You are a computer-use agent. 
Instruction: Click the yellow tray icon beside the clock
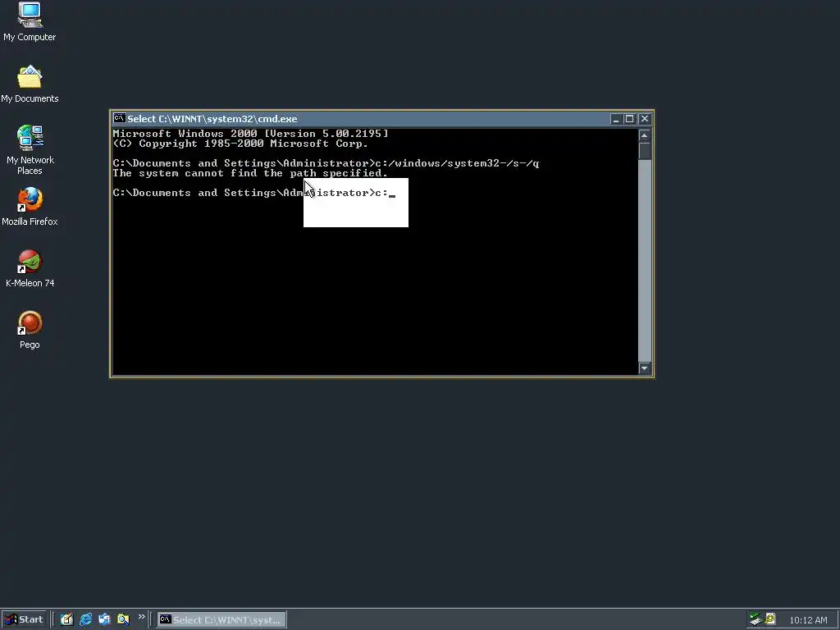point(769,619)
